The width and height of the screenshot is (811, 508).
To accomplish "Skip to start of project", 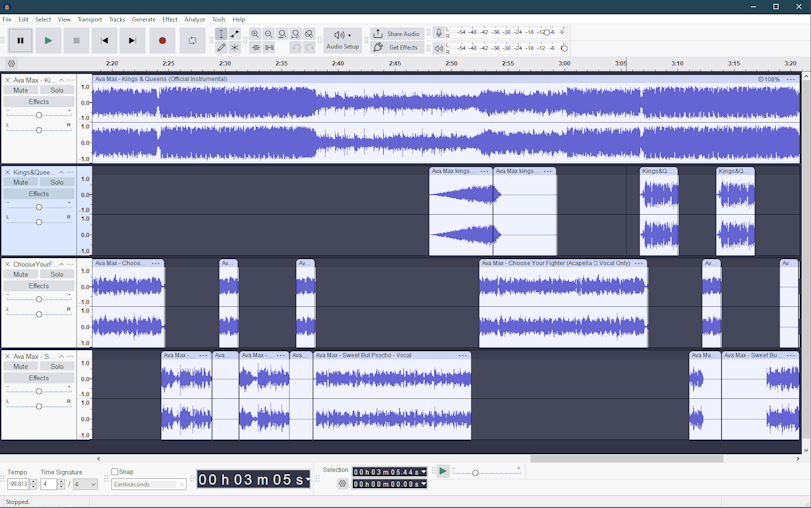I will click(104, 40).
